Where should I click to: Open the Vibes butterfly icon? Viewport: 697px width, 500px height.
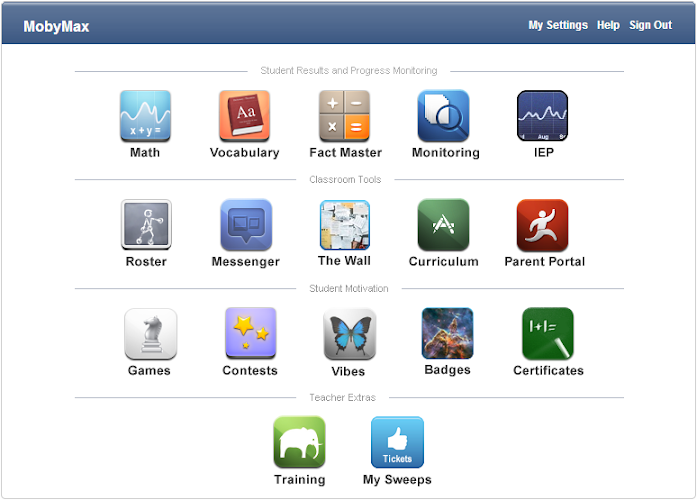click(x=350, y=334)
